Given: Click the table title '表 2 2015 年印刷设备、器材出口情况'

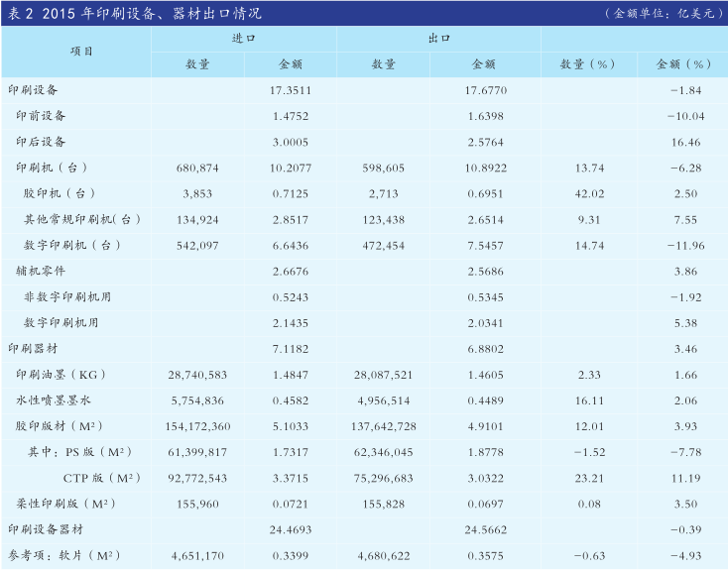Looking at the screenshot, I should [x=135, y=14].
